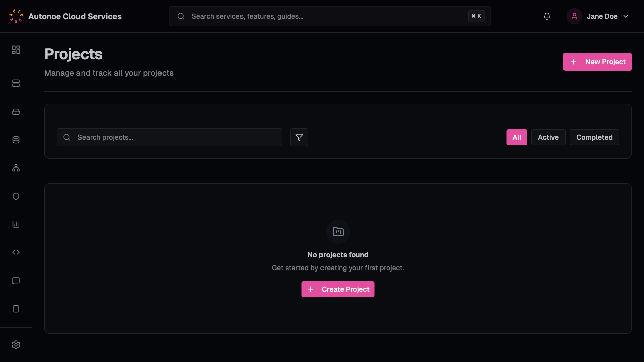The image size is (644, 362).
Task: Click the ⌘K shortcut badge
Action: (476, 16)
